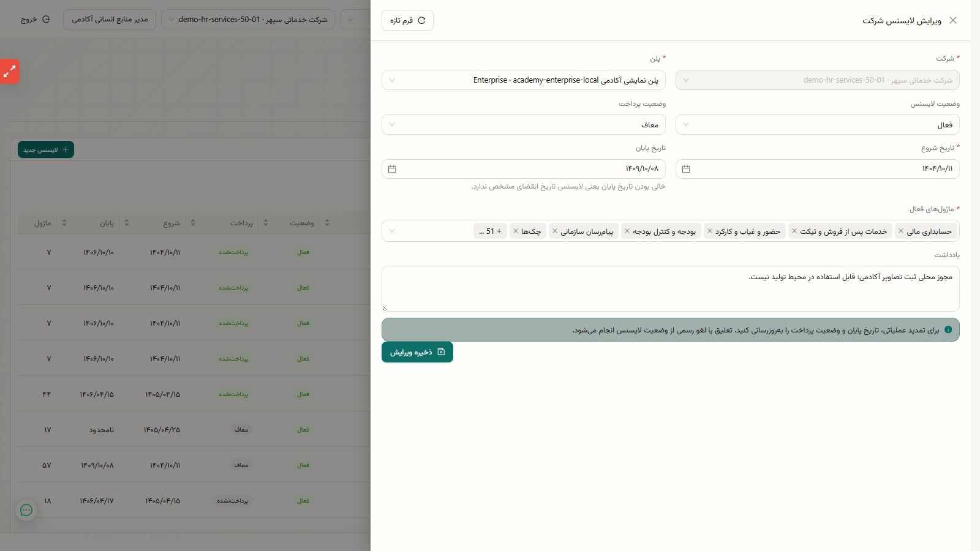Remove the حسابداری مالی module tag
The width and height of the screenshot is (980, 551).
coord(900,231)
